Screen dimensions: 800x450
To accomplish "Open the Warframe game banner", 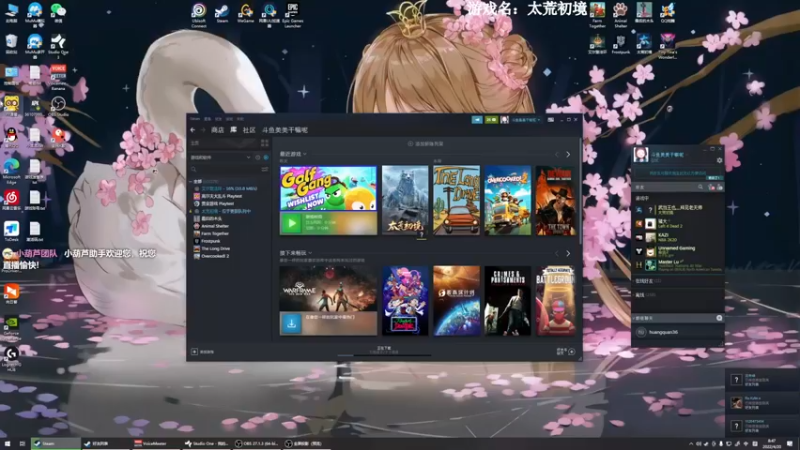I will [328, 289].
